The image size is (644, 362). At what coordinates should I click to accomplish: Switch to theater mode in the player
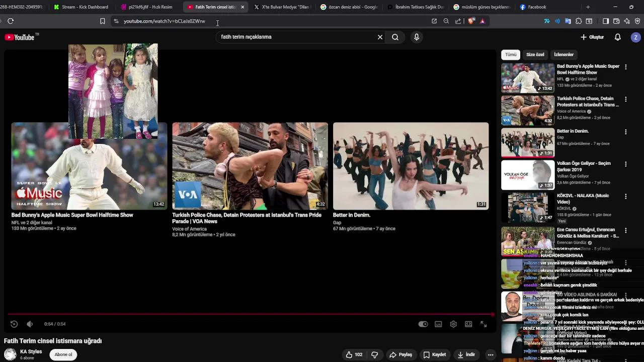[x=468, y=324]
